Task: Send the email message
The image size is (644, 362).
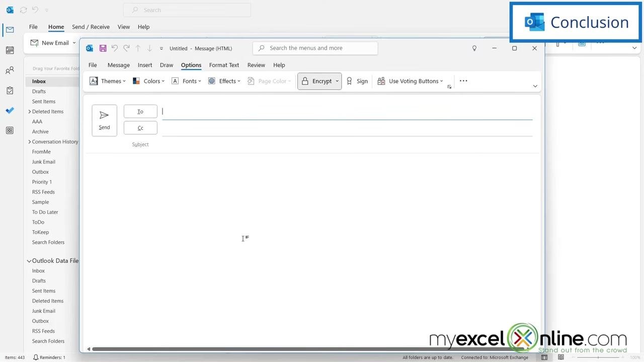Action: 104,120
